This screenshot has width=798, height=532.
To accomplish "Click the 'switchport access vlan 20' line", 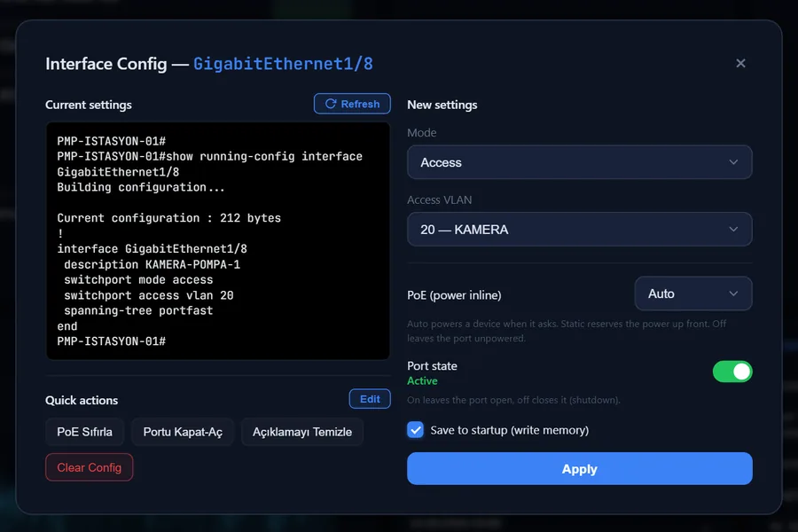I will tap(148, 296).
